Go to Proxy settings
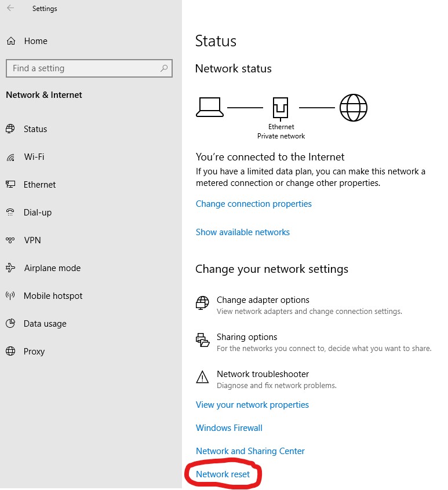 (x=34, y=352)
